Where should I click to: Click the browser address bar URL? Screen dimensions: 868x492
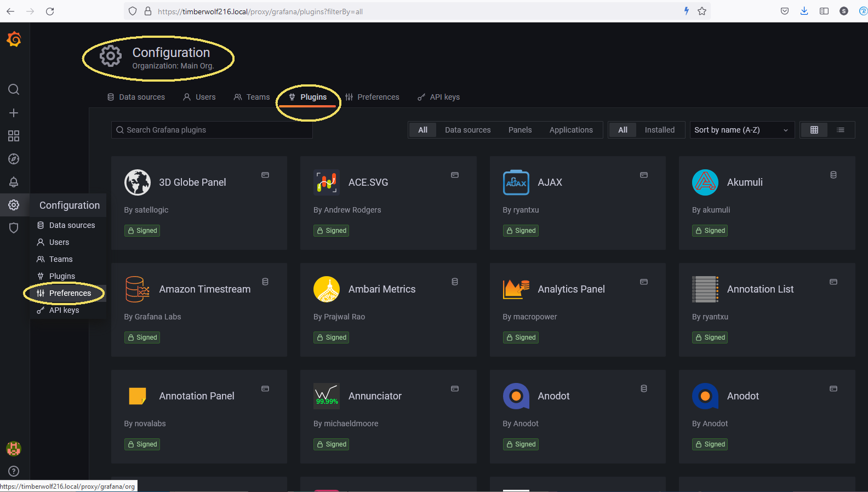(260, 12)
